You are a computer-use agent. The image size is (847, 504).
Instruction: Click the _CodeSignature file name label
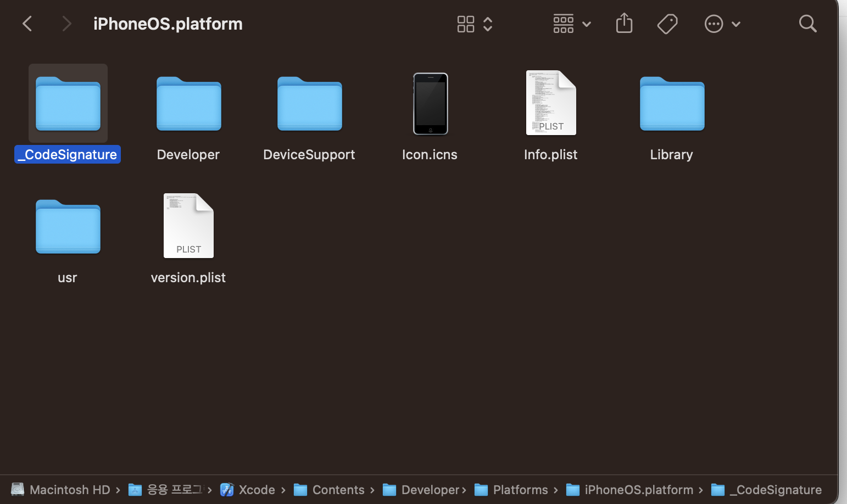point(68,154)
